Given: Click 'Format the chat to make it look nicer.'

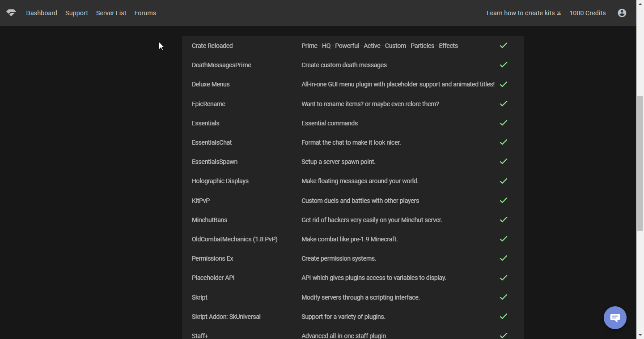Looking at the screenshot, I should pyautogui.click(x=351, y=142).
